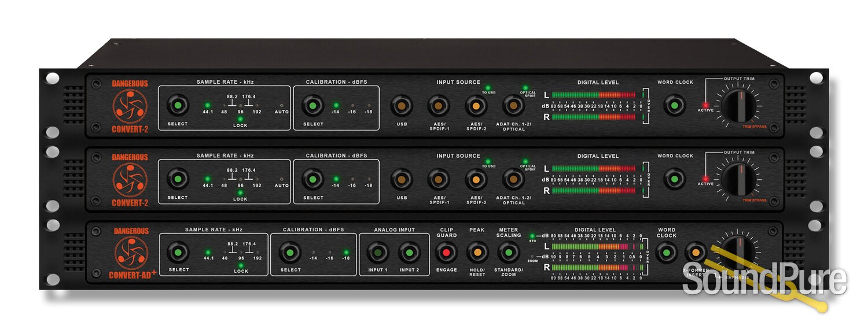Push the Sample Rate SELECT button on middle Convert-2

tap(178, 179)
